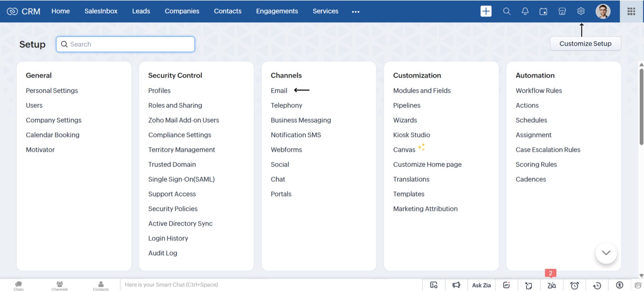Open the ellipsis menu in the navigation bar
The image size is (644, 291).
coord(355,12)
